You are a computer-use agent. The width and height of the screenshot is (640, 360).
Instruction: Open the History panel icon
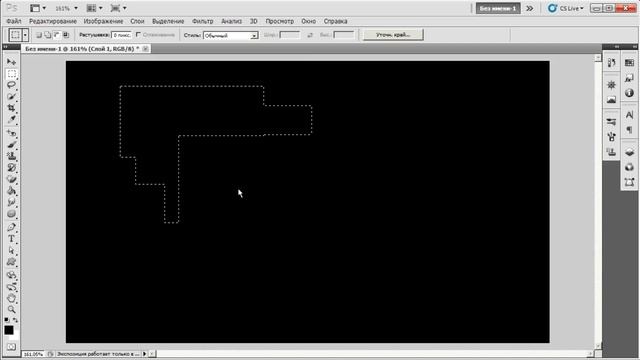click(x=611, y=62)
